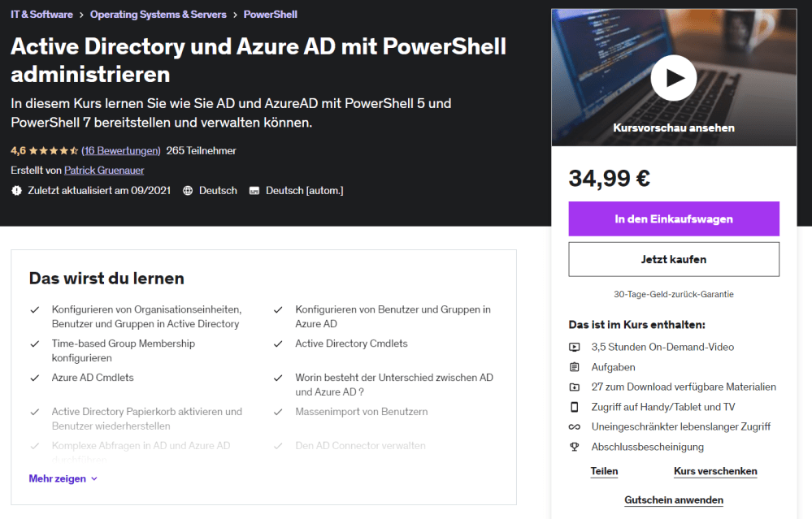Click the mobile access icon
Viewport: 812px width, 519px height.
click(575, 407)
